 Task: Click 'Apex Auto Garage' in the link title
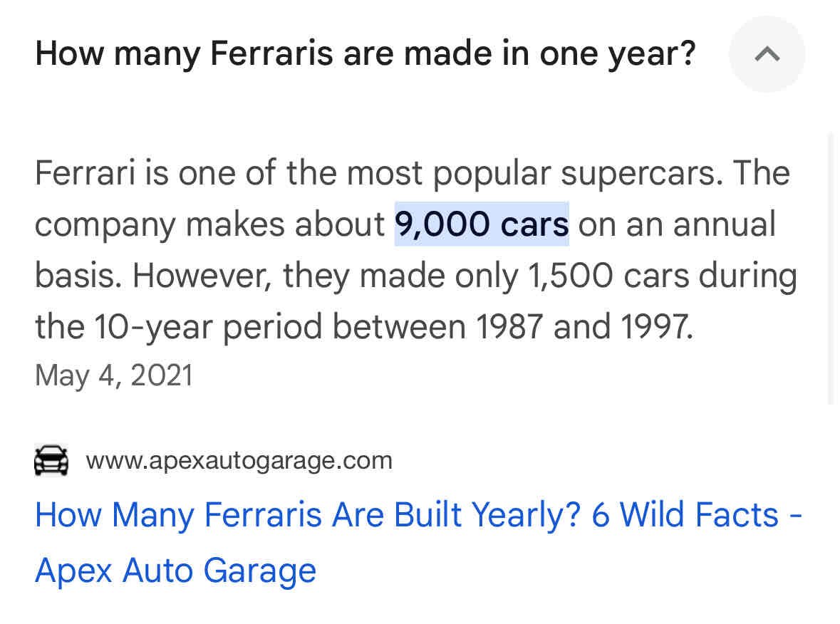[x=175, y=571]
